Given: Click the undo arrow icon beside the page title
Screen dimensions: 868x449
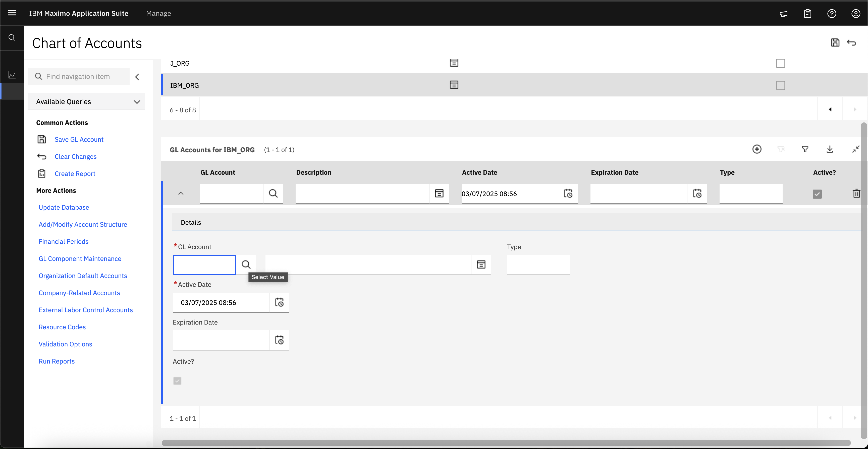Looking at the screenshot, I should (851, 42).
